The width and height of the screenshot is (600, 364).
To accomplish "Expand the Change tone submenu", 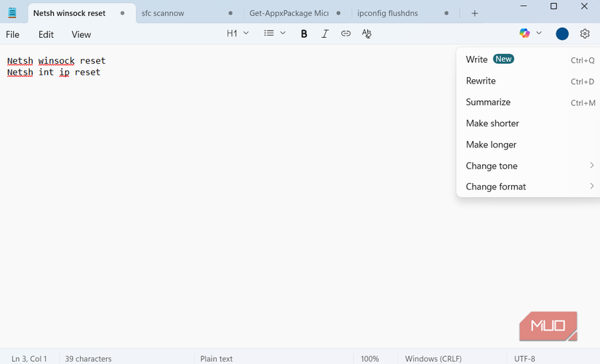I will [528, 166].
